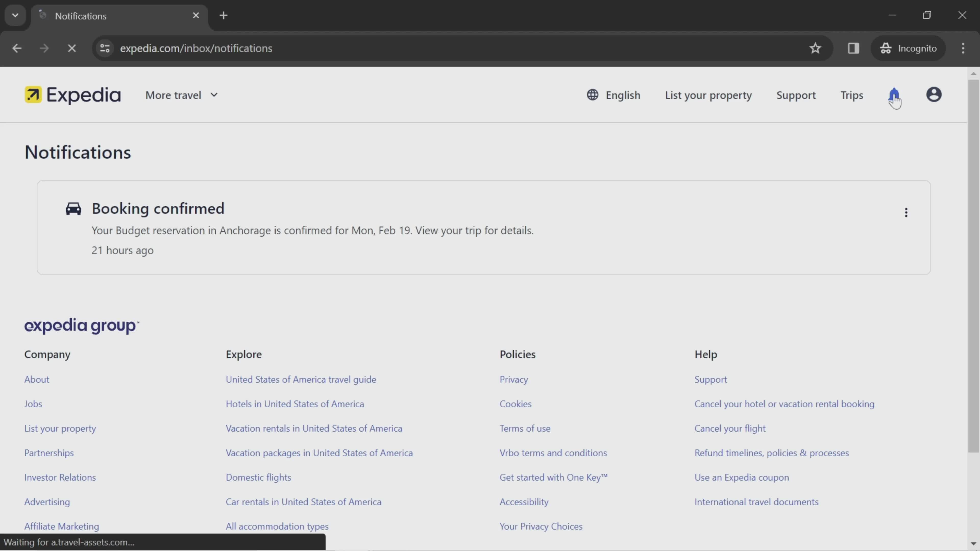Select the Notifications browser tab
The height and width of the screenshot is (551, 980).
tap(119, 16)
